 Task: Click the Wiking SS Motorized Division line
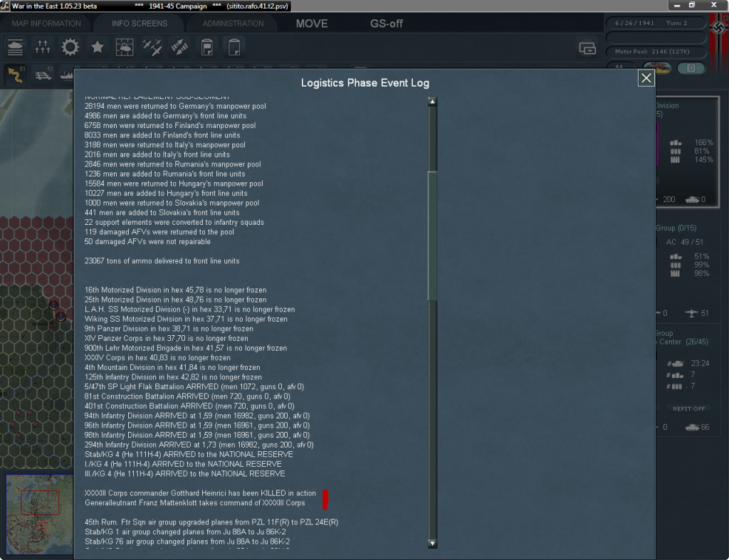(186, 319)
